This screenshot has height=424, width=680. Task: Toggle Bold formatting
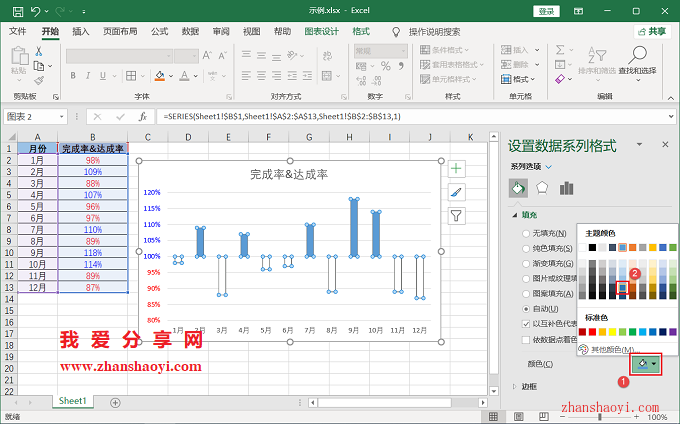(73, 76)
